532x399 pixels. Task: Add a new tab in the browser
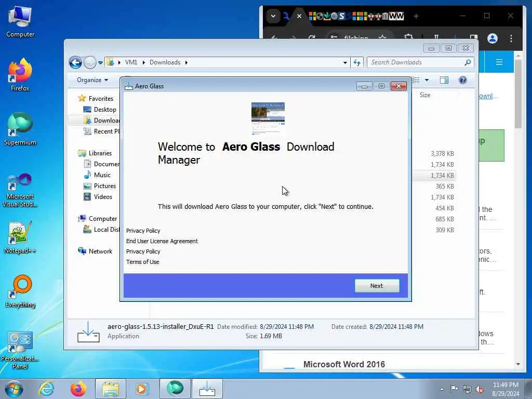click(416, 16)
